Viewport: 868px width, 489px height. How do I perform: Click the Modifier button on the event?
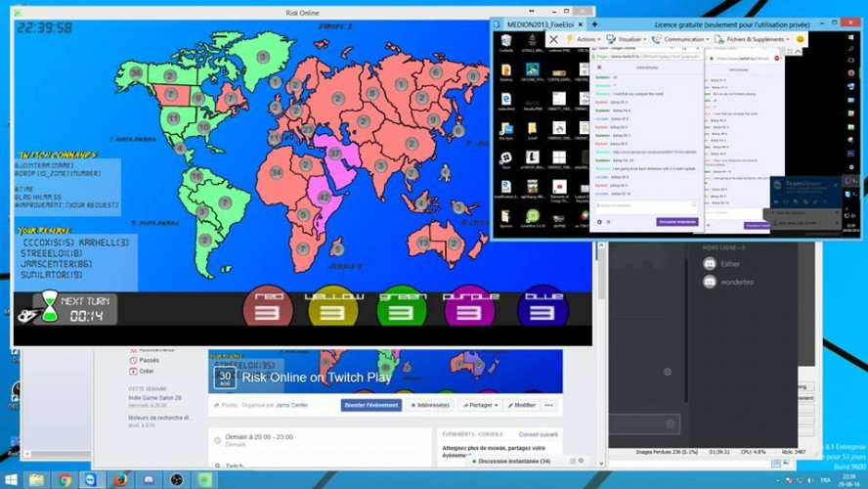pyautogui.click(x=521, y=405)
